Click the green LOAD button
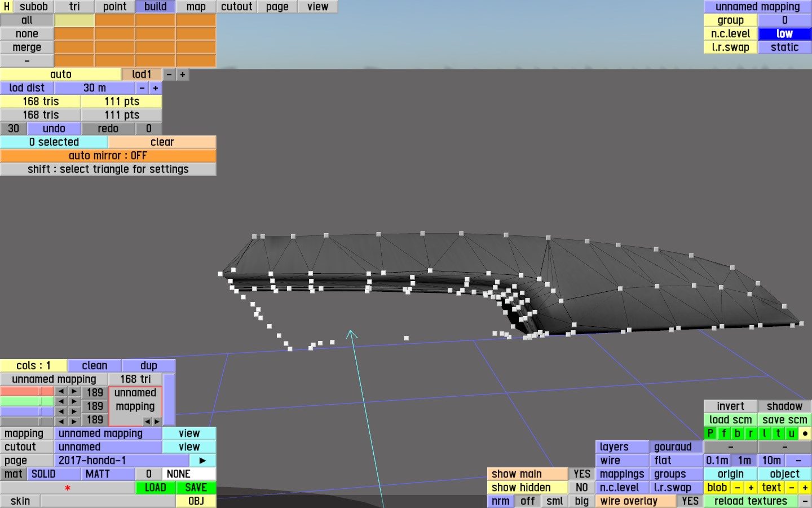Screen dimensions: 812x508 click(x=156, y=488)
